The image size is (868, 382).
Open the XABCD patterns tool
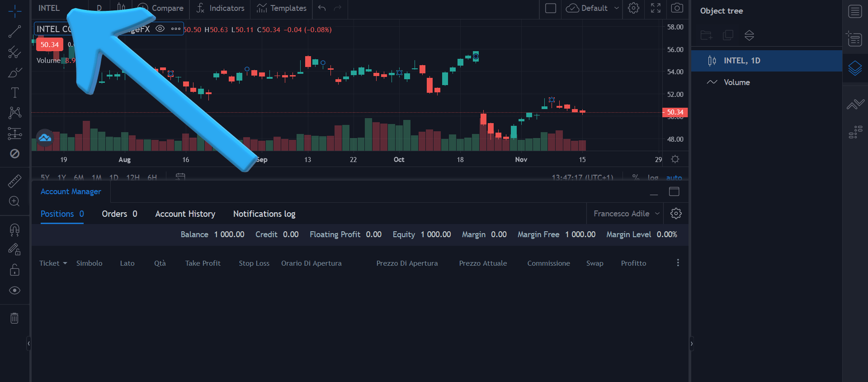[14, 113]
